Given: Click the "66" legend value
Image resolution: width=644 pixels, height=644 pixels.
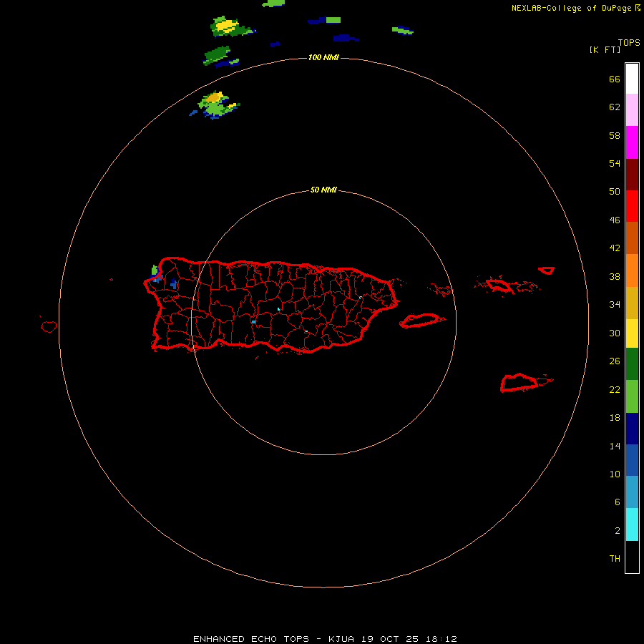Looking at the screenshot, I should pos(615,79).
